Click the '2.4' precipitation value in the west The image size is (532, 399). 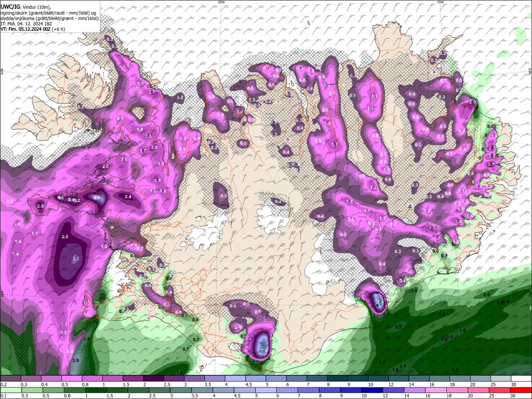tap(128, 197)
